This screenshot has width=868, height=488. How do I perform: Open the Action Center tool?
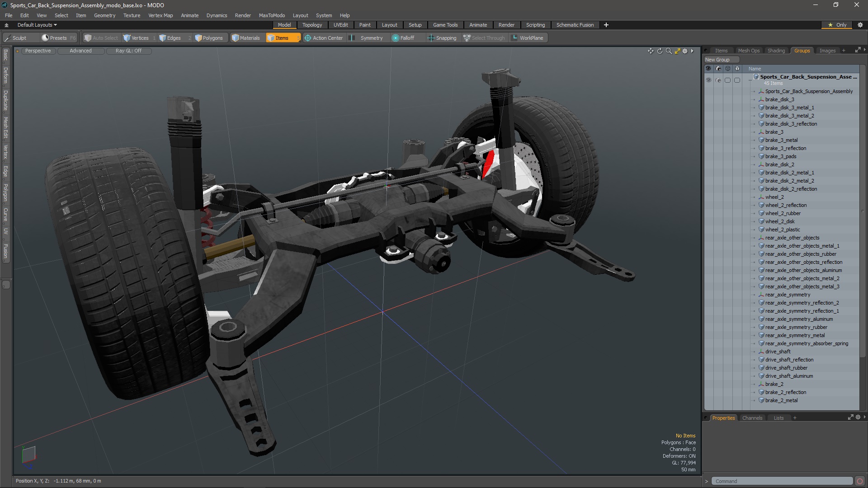point(324,38)
